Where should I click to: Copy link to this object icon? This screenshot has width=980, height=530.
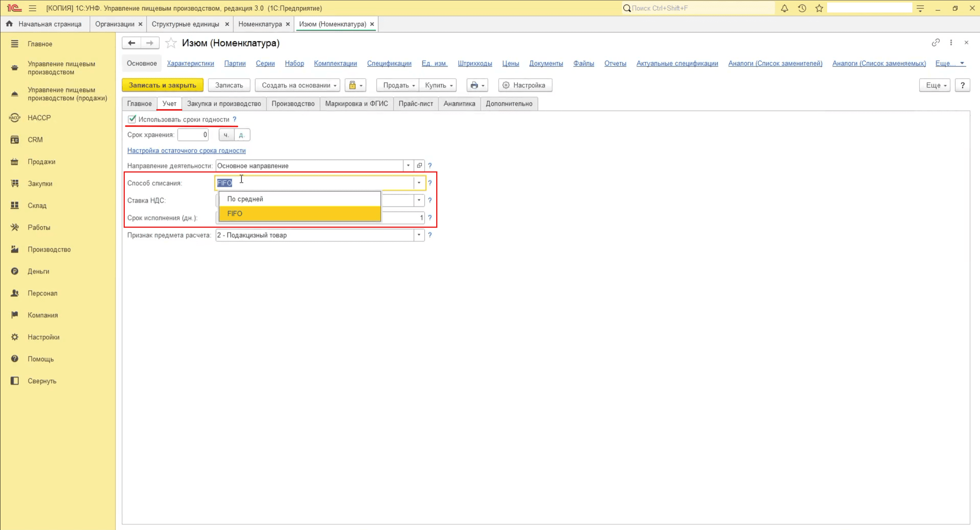(x=936, y=42)
